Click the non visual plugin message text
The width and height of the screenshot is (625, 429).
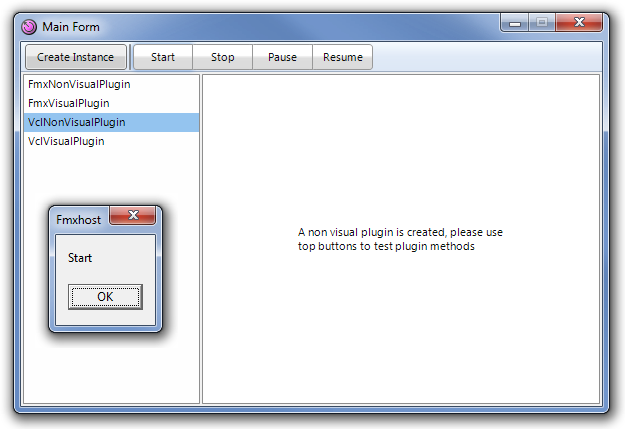tap(400, 239)
